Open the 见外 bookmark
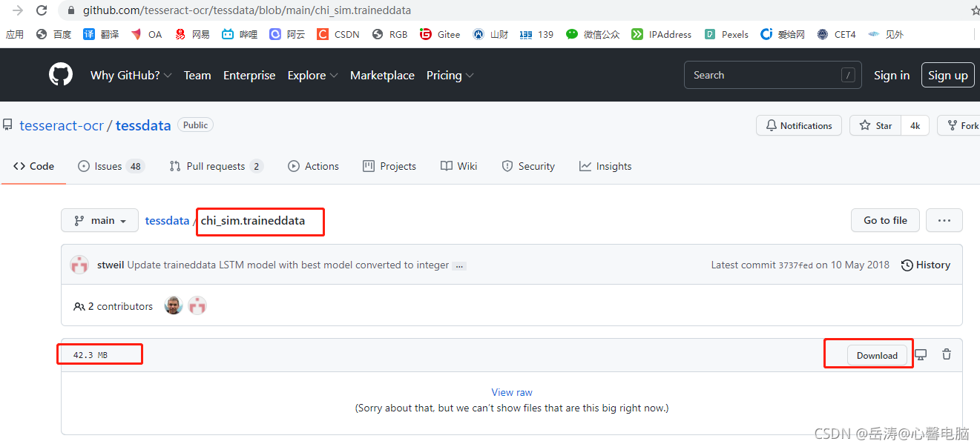 coord(886,34)
